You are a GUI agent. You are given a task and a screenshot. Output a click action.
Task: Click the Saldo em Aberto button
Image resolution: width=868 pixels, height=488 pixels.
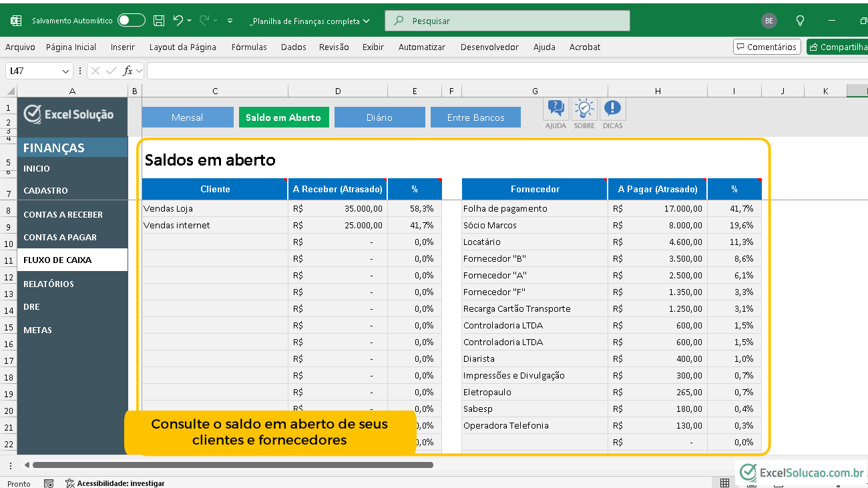(x=284, y=117)
